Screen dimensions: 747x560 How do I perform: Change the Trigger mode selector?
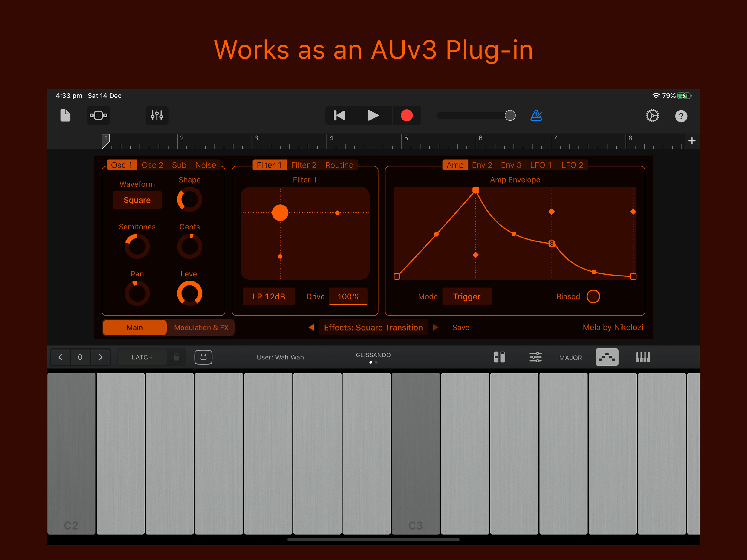(467, 296)
